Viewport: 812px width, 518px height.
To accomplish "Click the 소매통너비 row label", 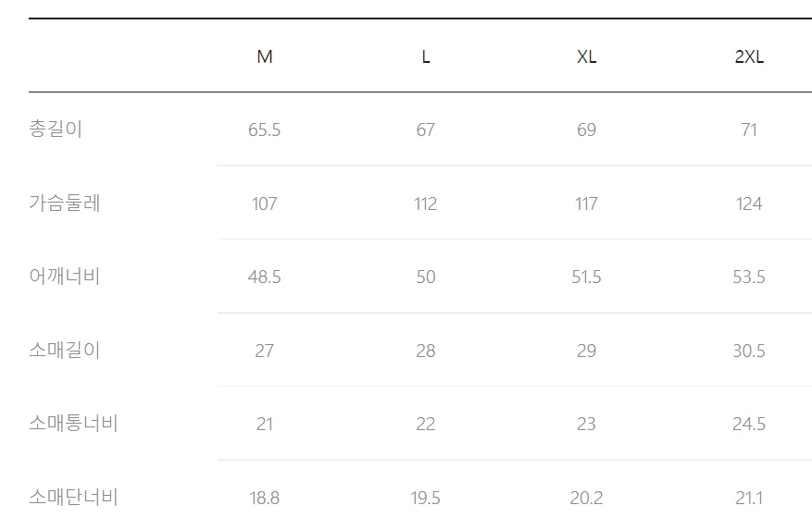I will point(73,424).
